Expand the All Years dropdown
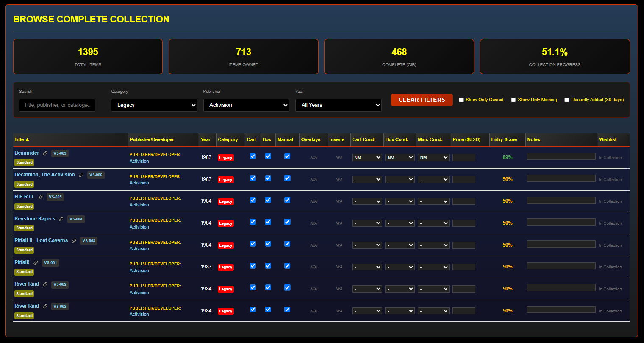This screenshot has width=644, height=343. coord(338,105)
